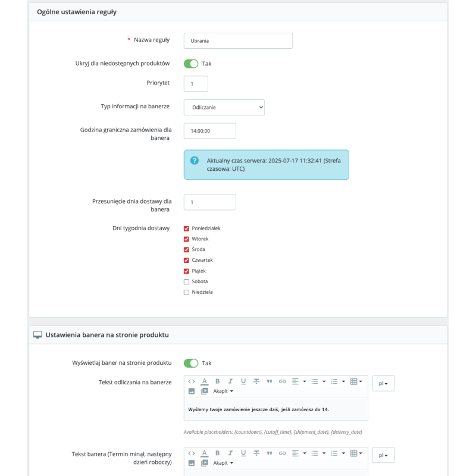This screenshot has height=476, width=476.
Task: Uncheck the Wtorek delivery day
Action: point(186,239)
